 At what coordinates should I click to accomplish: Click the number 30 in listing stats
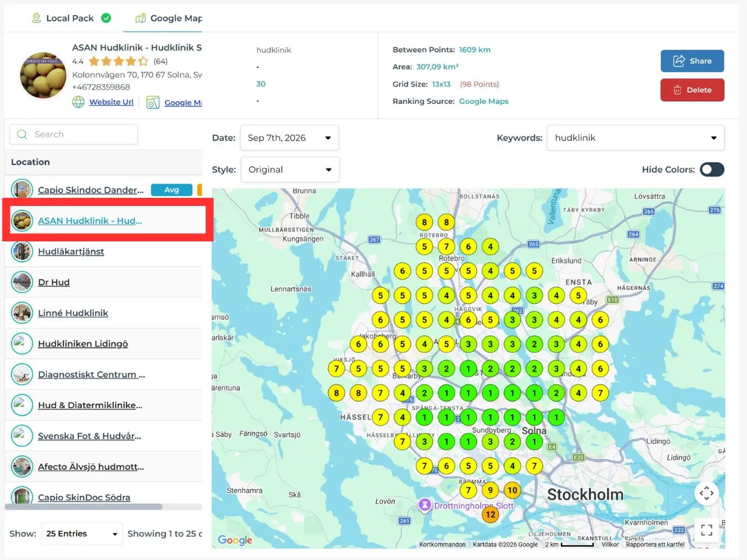pyautogui.click(x=261, y=84)
